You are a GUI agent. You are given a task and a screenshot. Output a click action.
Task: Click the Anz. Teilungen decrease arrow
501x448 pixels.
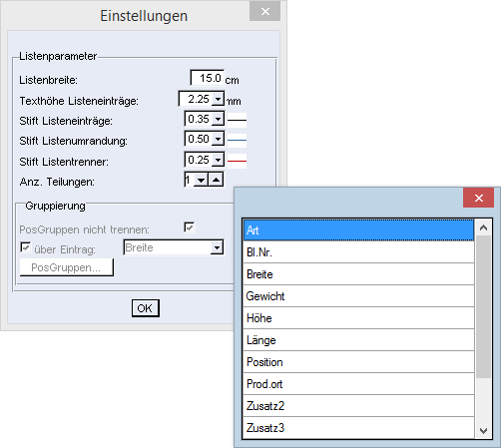201,181
